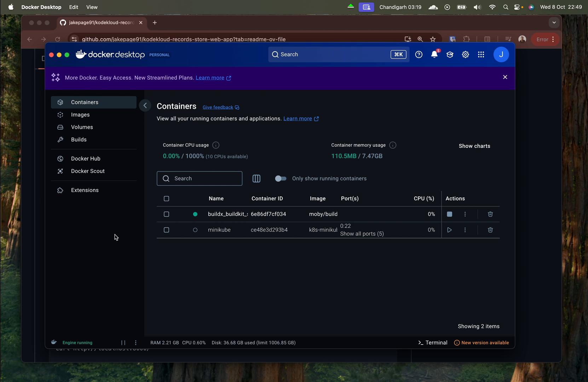Click the browser address bar URL
588x382 pixels.
click(x=184, y=39)
